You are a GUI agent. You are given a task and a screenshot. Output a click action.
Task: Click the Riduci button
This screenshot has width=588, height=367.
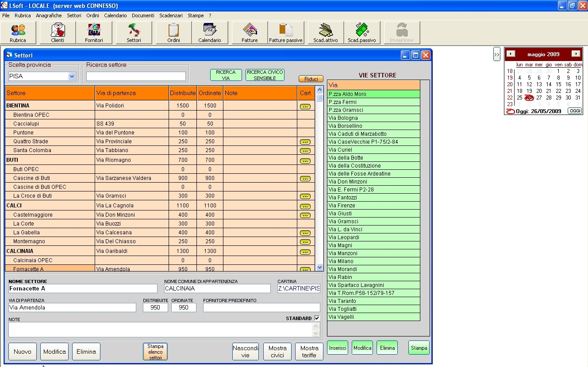[311, 79]
